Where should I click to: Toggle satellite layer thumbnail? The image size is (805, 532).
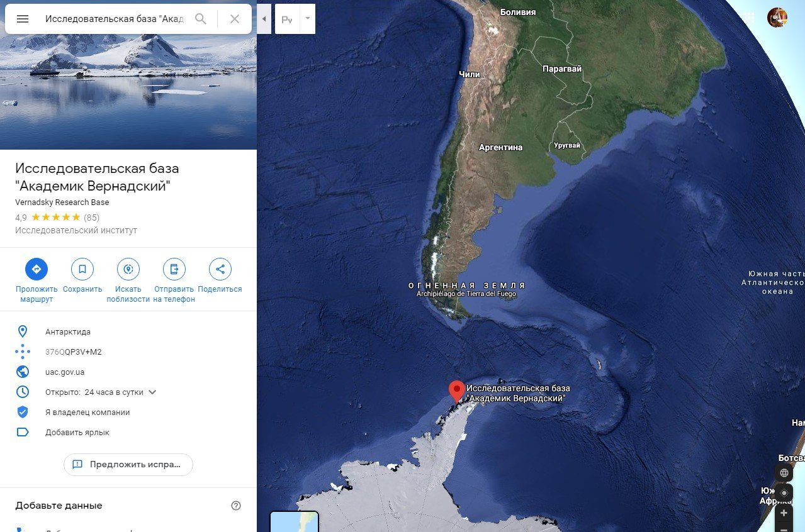pos(295,522)
